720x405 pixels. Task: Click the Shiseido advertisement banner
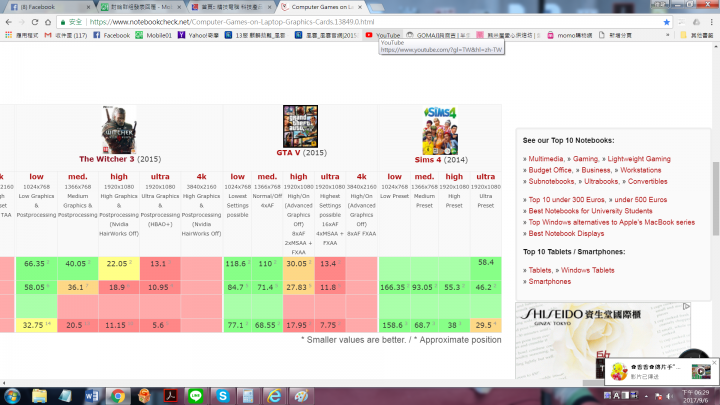[602, 340]
